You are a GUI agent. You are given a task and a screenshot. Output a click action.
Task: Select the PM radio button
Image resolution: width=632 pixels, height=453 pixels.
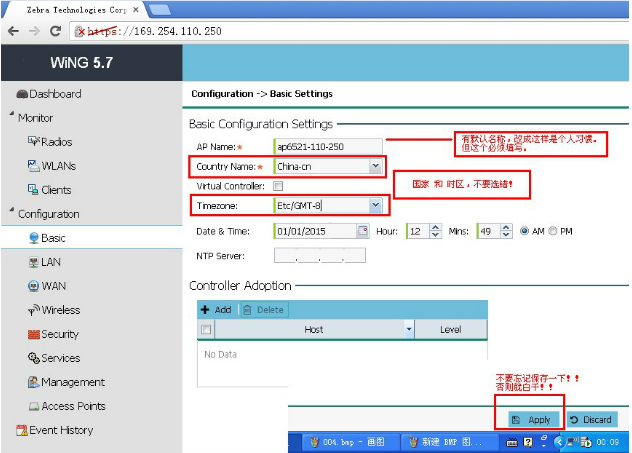click(x=553, y=231)
